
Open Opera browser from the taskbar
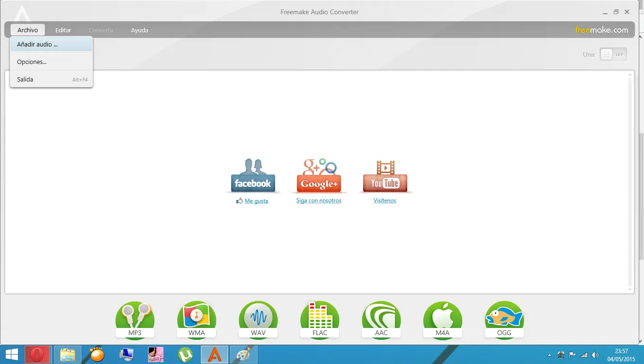pos(37,355)
